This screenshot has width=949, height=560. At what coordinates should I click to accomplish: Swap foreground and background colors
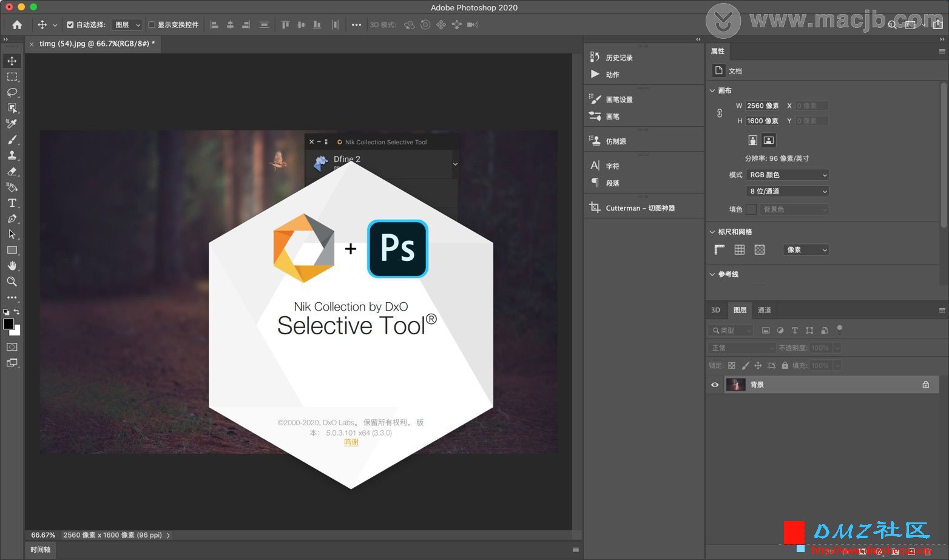(17, 312)
